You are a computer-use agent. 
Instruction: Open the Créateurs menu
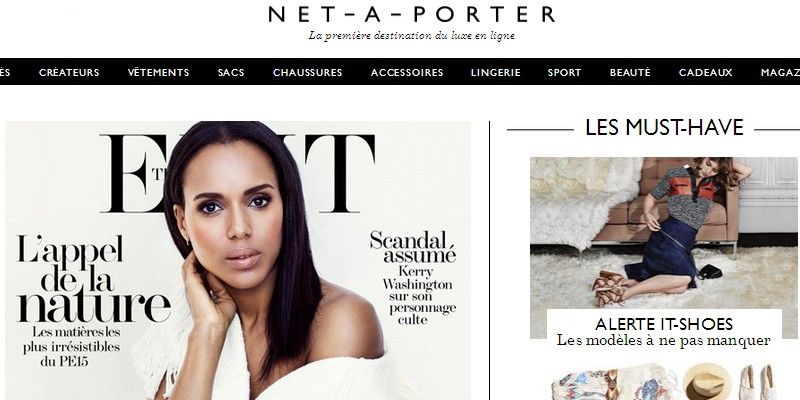(x=69, y=72)
